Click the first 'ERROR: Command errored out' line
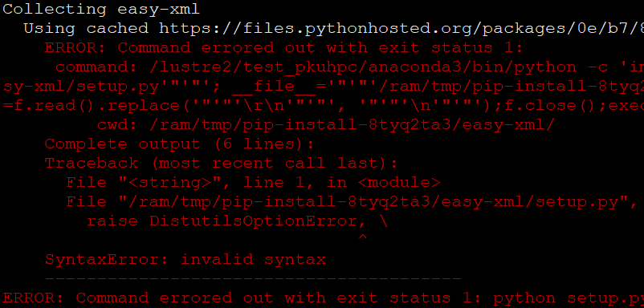This screenshot has height=308, width=644. point(283,48)
